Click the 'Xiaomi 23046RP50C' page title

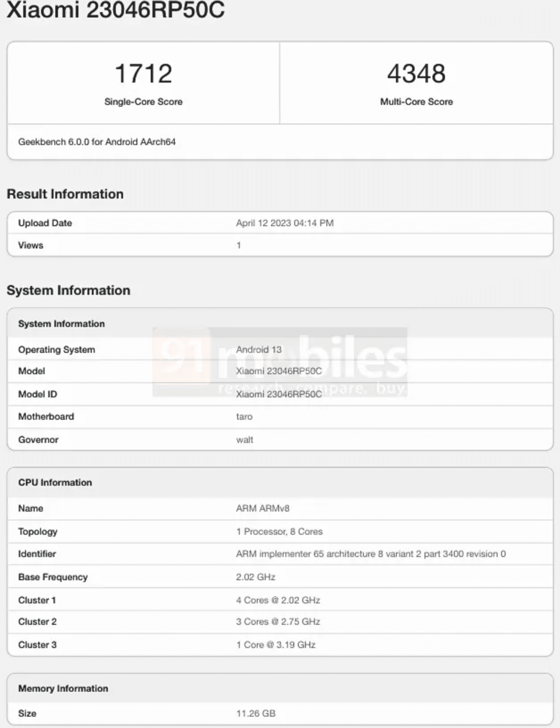pyautogui.click(x=116, y=9)
